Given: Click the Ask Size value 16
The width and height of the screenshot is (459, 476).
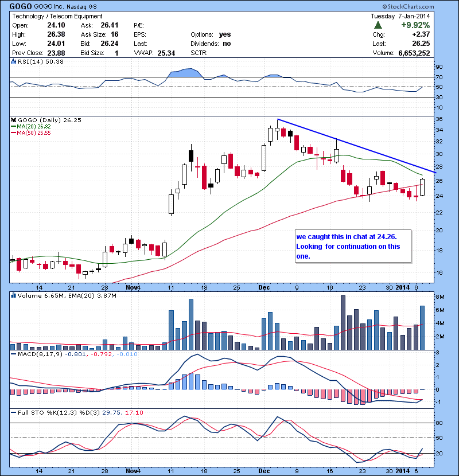Looking at the screenshot, I should point(115,34).
